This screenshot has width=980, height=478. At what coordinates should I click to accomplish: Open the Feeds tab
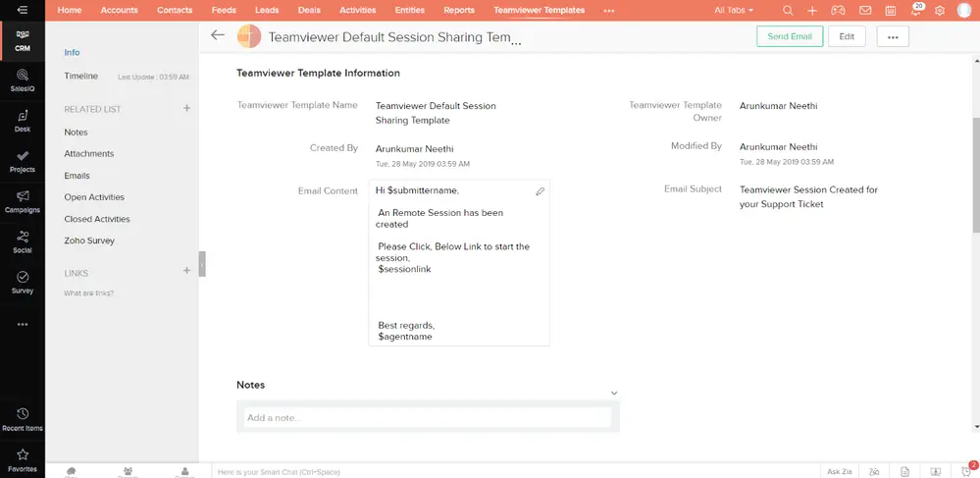[224, 10]
